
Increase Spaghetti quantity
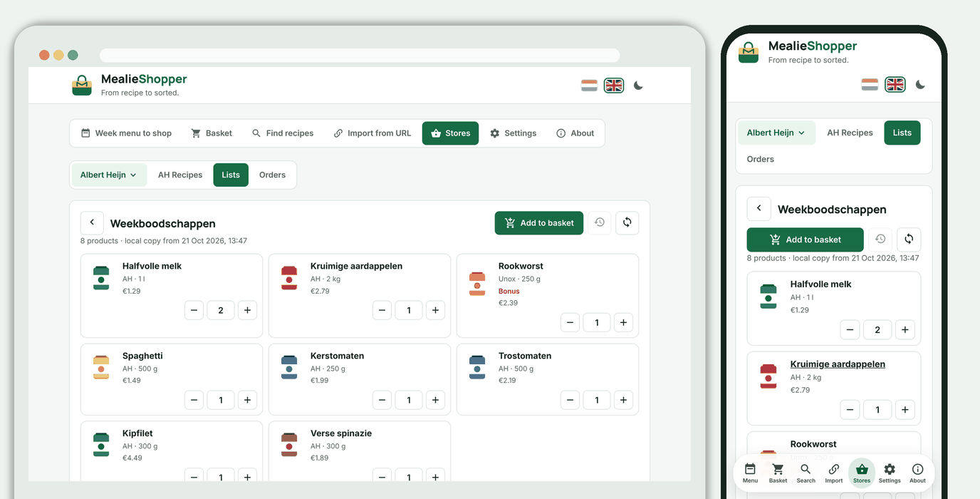[247, 400]
